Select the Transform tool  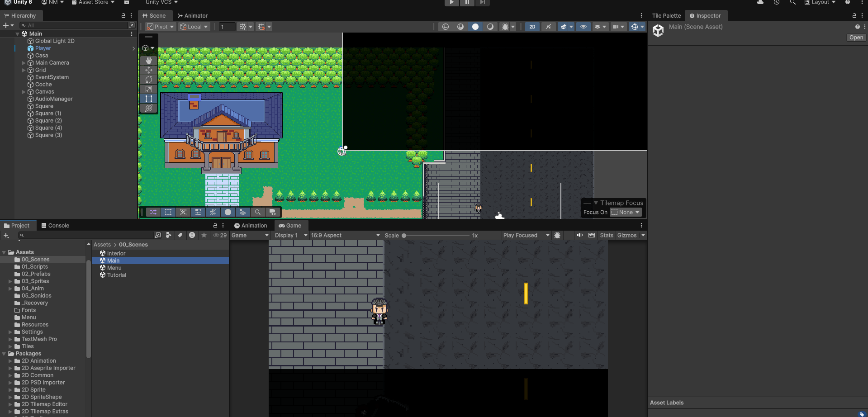tap(148, 108)
